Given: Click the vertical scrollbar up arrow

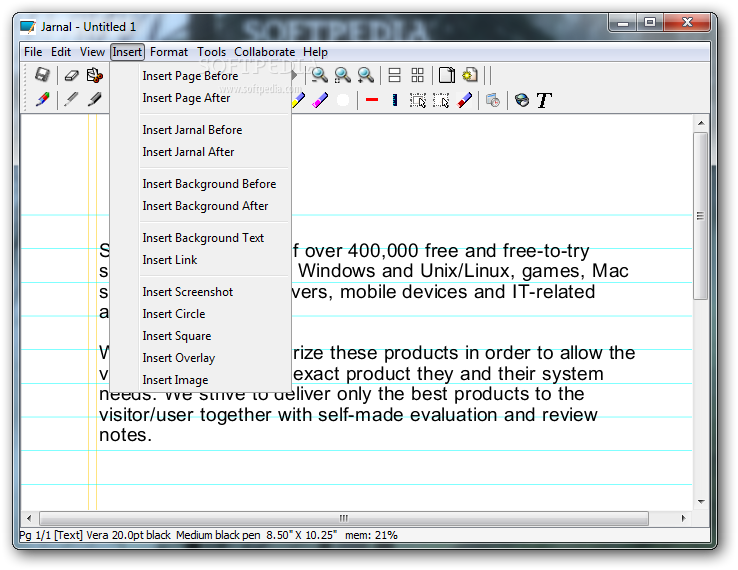Looking at the screenshot, I should pyautogui.click(x=701, y=123).
